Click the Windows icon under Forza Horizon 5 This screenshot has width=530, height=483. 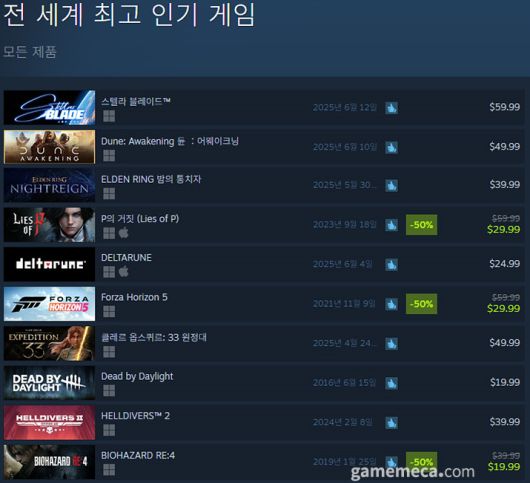109,311
